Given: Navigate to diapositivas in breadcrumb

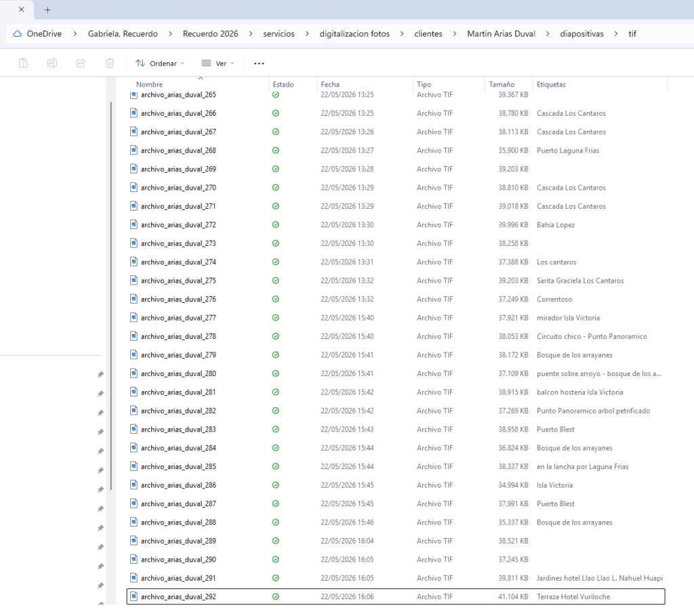Looking at the screenshot, I should [581, 34].
